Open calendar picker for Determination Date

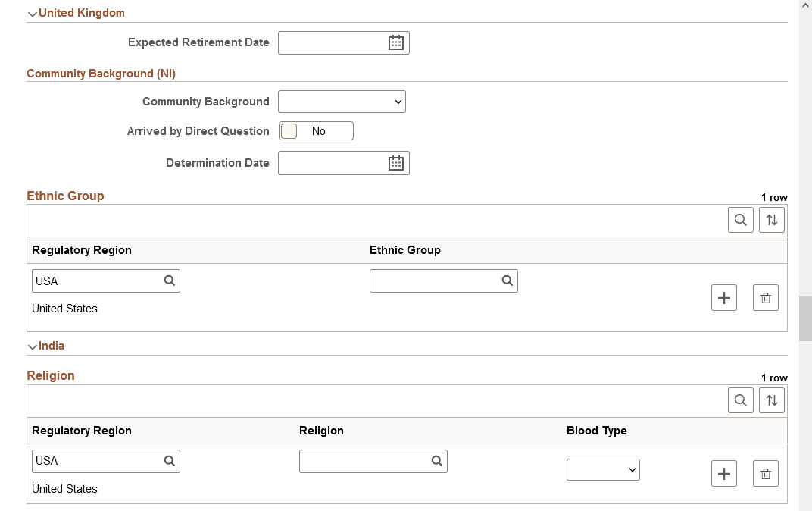[x=395, y=163]
